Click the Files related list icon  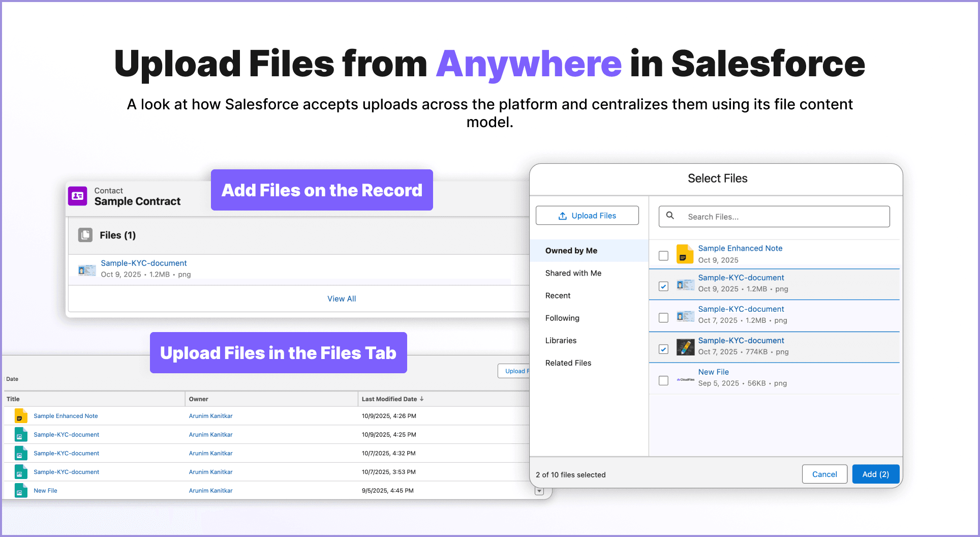pos(85,234)
